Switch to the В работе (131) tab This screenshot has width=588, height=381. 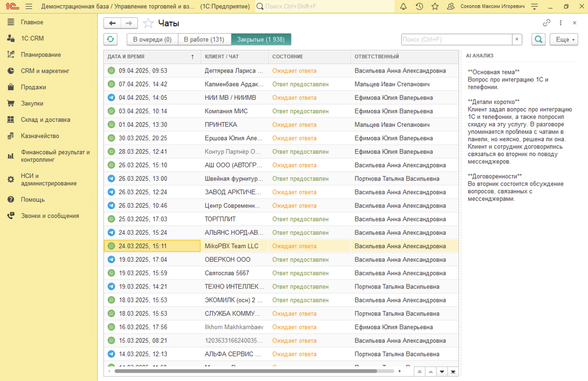(x=204, y=39)
